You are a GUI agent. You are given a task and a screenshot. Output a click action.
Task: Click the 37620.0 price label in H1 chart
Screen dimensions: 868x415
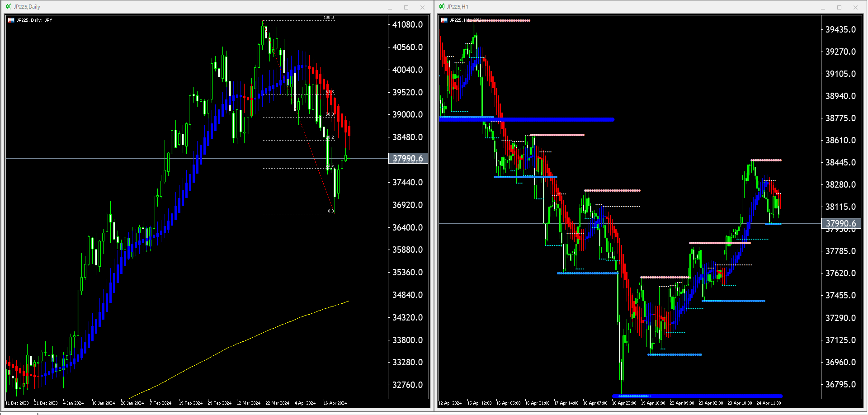tap(841, 274)
